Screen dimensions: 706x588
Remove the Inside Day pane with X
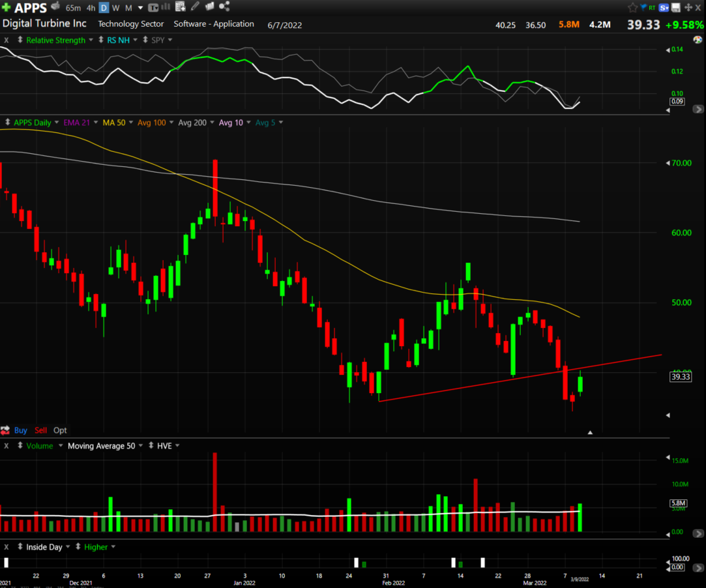click(x=7, y=547)
